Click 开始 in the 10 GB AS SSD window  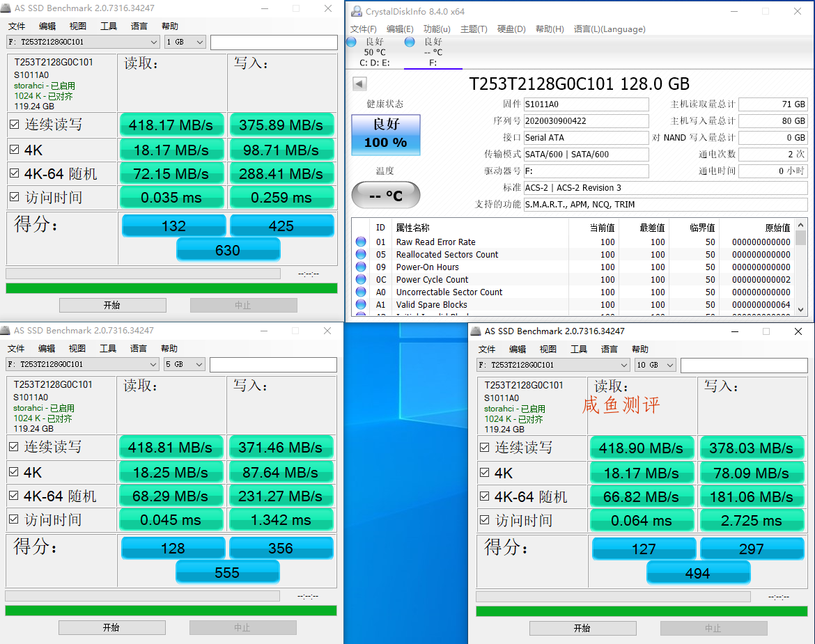tap(582, 629)
